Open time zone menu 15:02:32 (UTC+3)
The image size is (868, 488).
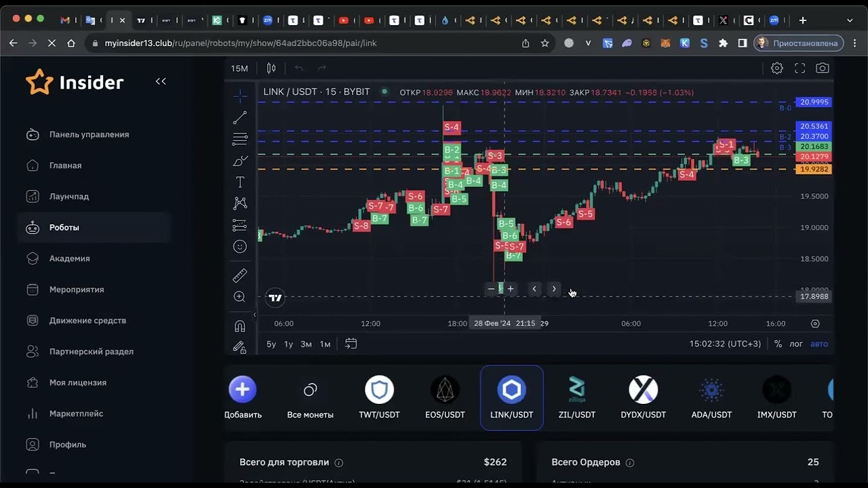click(725, 344)
